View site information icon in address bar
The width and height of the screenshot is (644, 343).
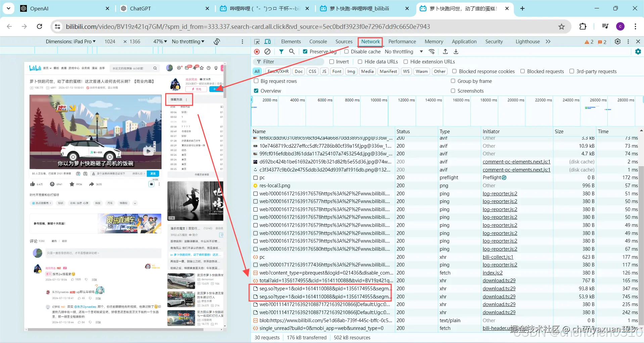click(x=58, y=27)
